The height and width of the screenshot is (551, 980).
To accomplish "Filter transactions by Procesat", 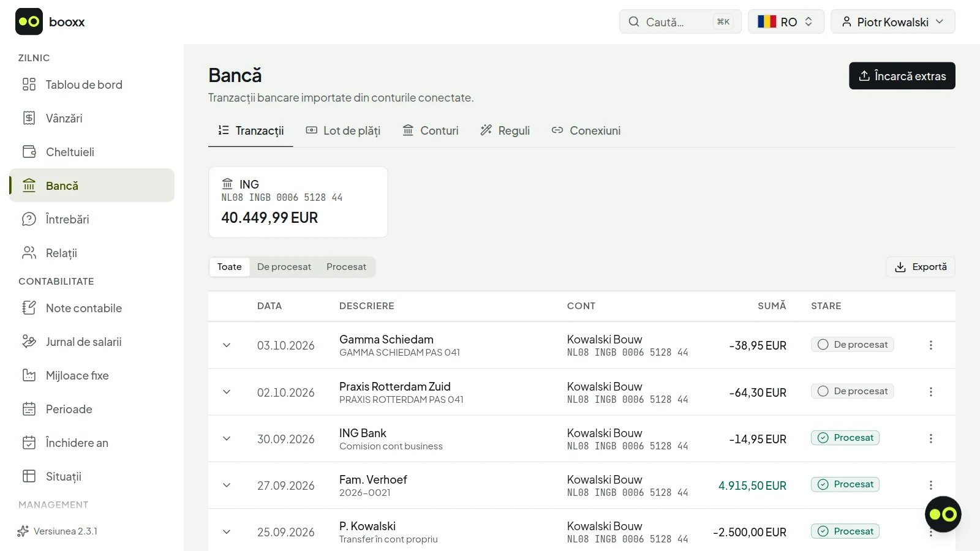I will click(346, 267).
